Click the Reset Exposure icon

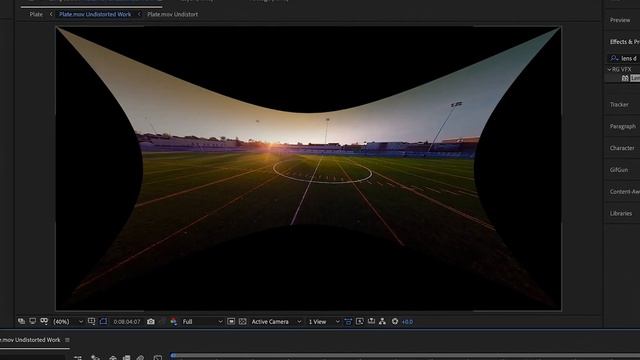395,322
